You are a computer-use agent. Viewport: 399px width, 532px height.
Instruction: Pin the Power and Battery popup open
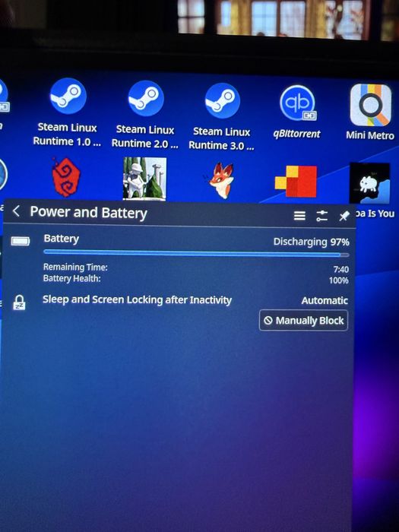coord(344,216)
